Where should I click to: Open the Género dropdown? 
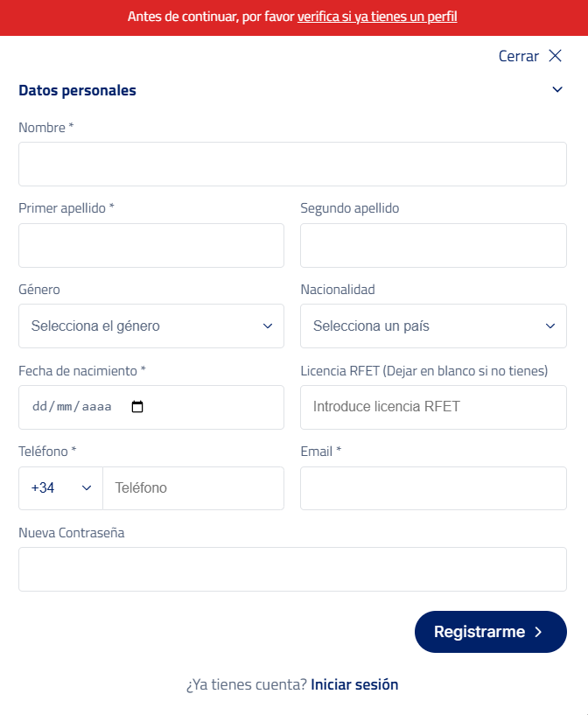pos(151,326)
